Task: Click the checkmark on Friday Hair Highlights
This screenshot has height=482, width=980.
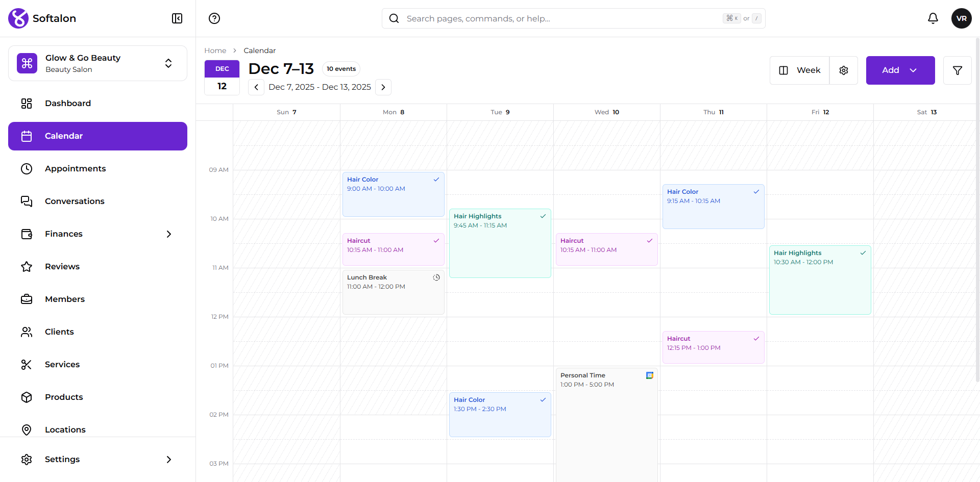Action: tap(863, 253)
